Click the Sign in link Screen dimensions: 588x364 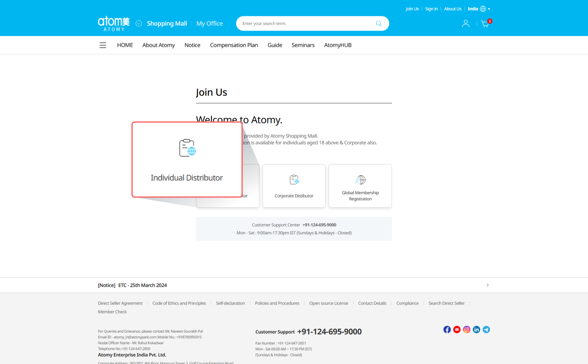(x=431, y=9)
